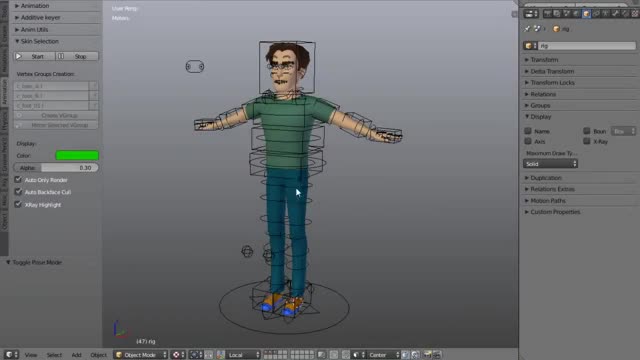Open the Render properties tab icon
This screenshot has height=360, width=640.
[547, 14]
